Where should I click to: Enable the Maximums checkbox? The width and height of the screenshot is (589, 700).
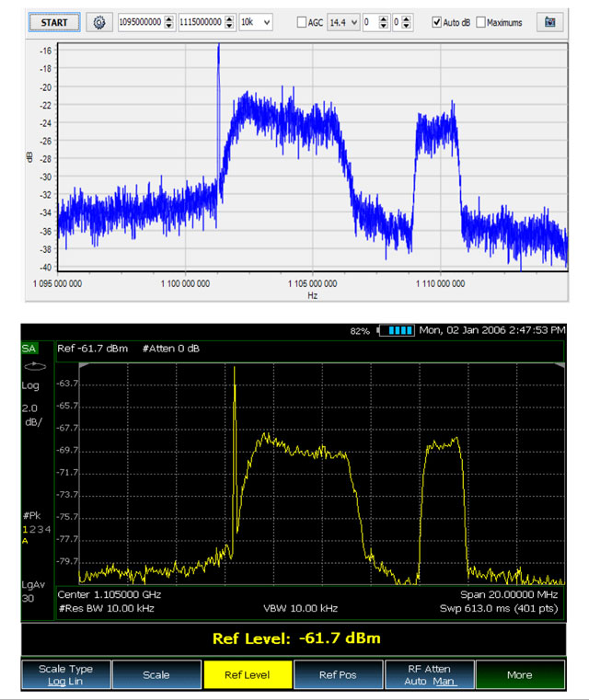click(x=481, y=22)
